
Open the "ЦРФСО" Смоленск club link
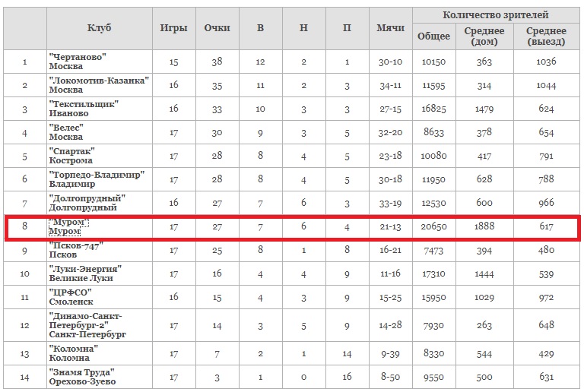pyautogui.click(x=71, y=297)
